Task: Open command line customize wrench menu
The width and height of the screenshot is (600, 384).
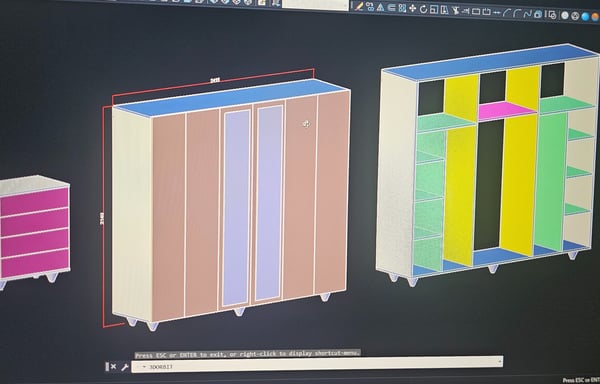Action: pos(124,367)
